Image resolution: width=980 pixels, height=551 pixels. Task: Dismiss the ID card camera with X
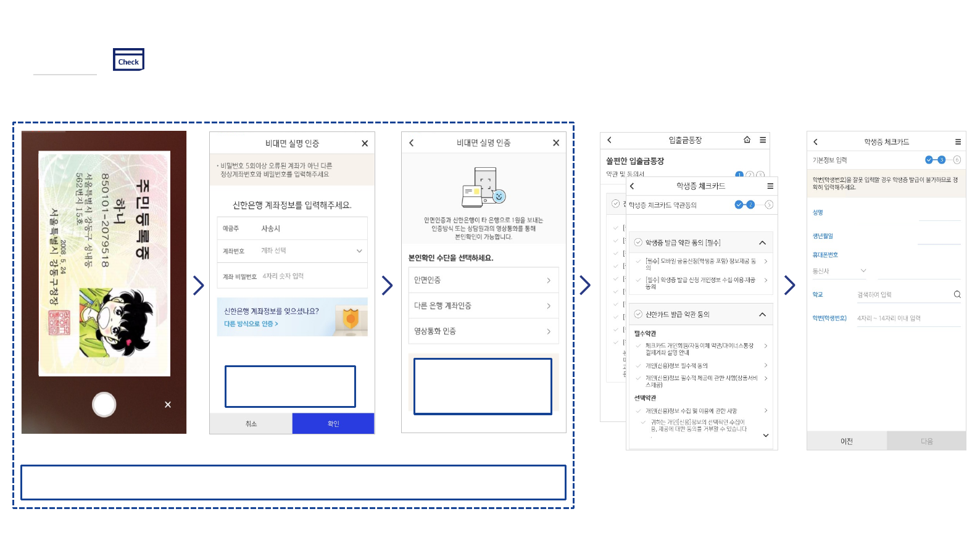click(168, 405)
